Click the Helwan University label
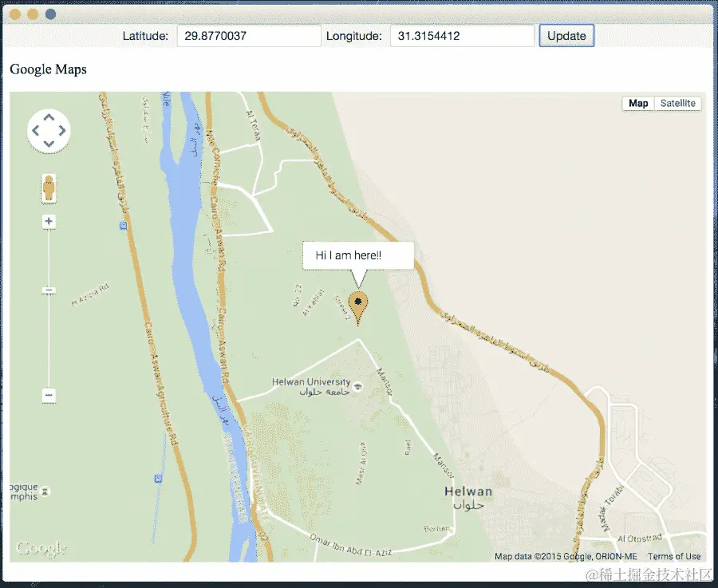 [x=311, y=386]
